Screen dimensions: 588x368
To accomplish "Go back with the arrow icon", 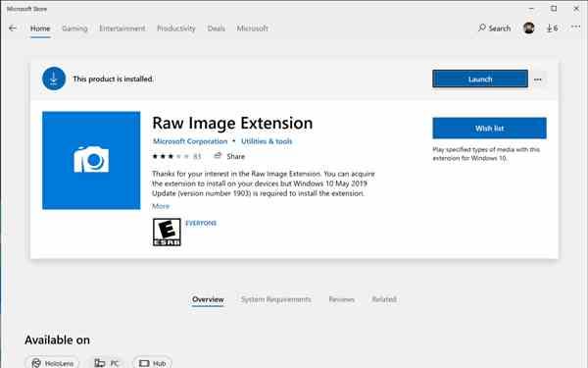I will (13, 28).
